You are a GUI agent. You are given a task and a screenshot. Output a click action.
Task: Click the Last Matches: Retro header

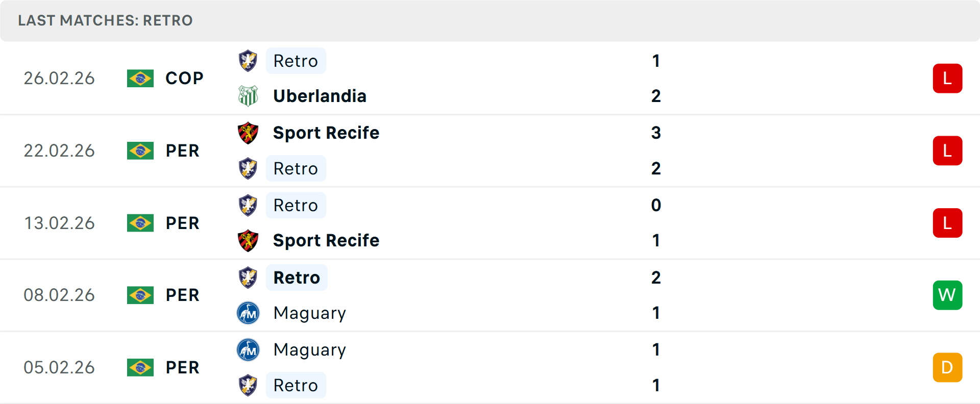(105, 20)
